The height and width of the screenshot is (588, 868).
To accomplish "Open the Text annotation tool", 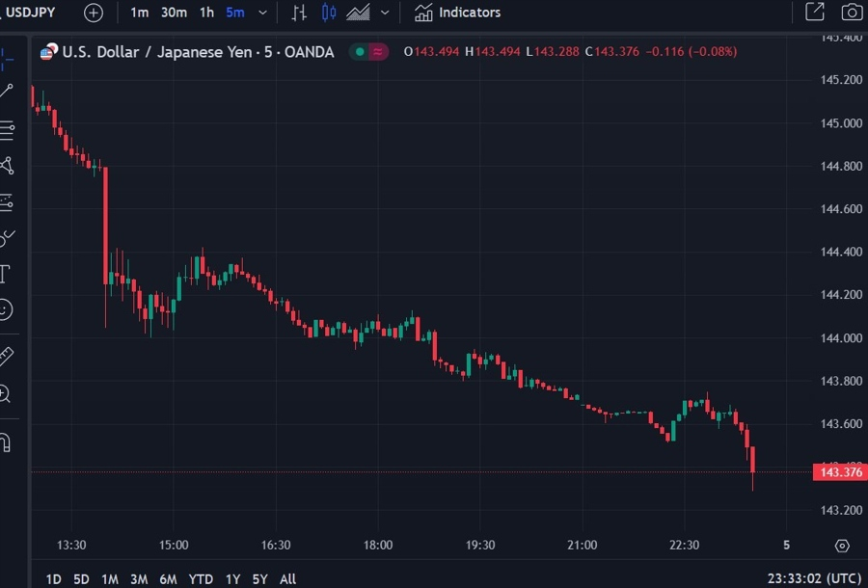I will pos(5,273).
